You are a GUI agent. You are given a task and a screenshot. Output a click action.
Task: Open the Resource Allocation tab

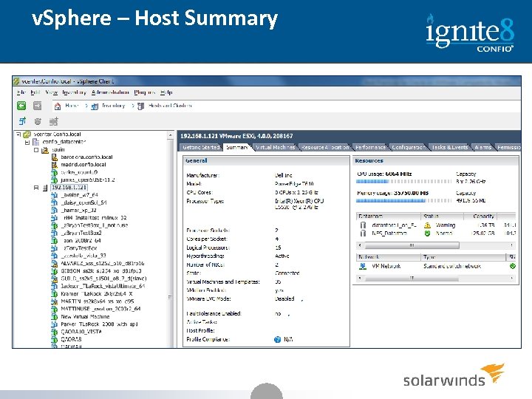pyautogui.click(x=325, y=147)
